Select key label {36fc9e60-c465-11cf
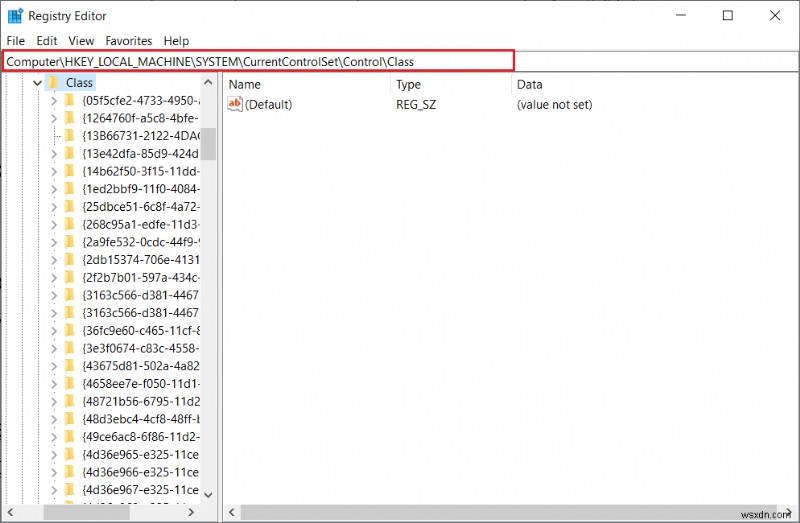Image resolution: width=800 pixels, height=523 pixels. click(140, 331)
